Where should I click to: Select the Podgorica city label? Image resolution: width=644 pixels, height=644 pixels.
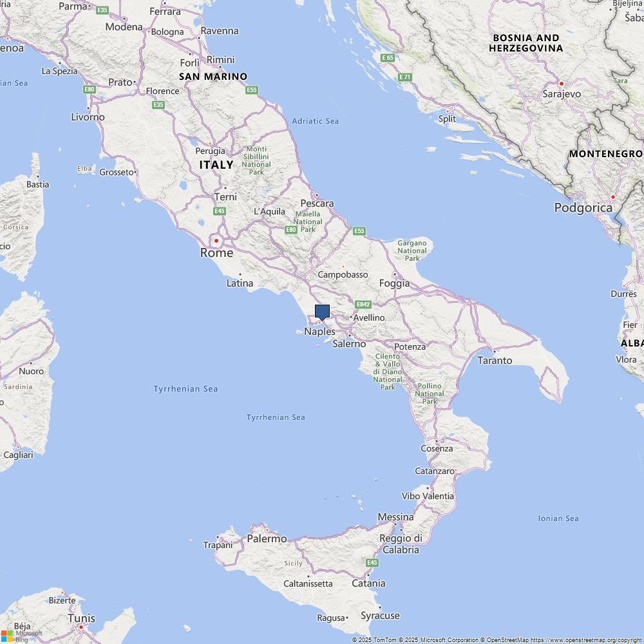(583, 207)
